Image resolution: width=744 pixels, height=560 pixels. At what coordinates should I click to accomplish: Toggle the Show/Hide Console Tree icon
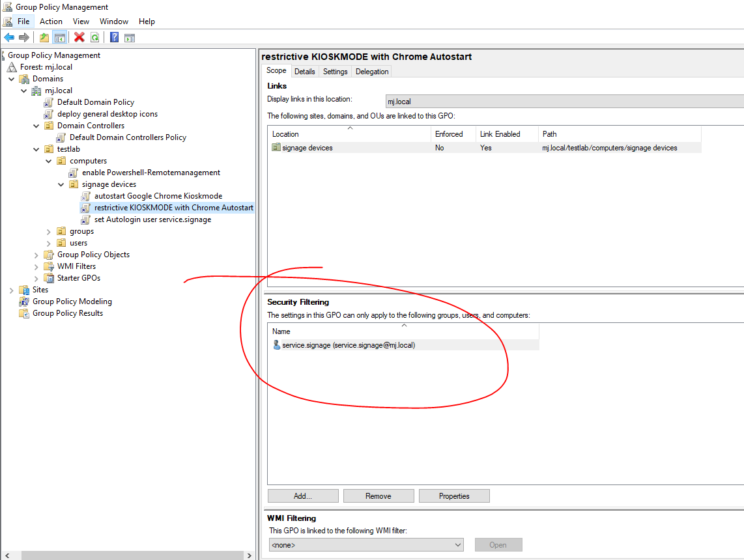pos(60,38)
